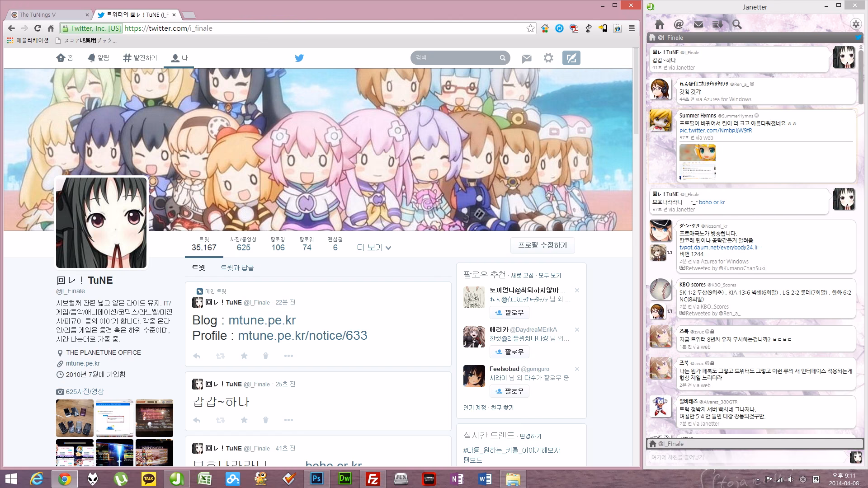The height and width of the screenshot is (488, 868).
Task: Retweet icon under 갑갑~하다 tweet
Action: (x=220, y=420)
